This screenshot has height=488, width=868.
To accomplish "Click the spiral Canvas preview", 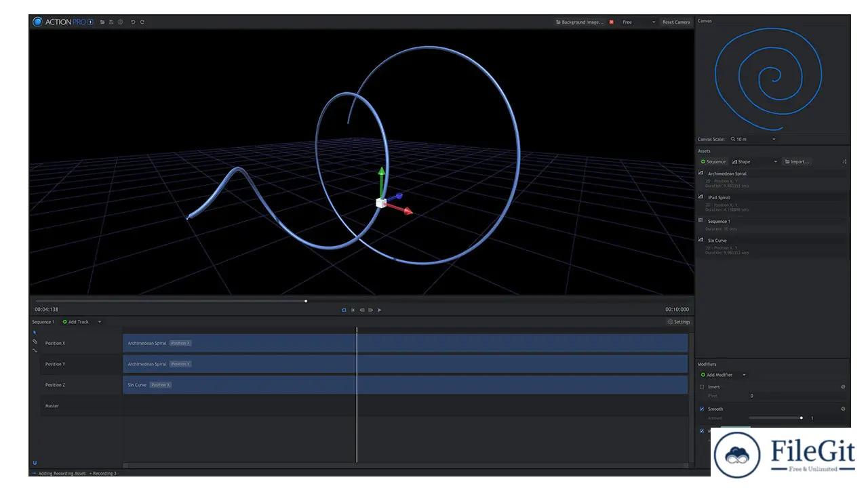I will (768, 80).
